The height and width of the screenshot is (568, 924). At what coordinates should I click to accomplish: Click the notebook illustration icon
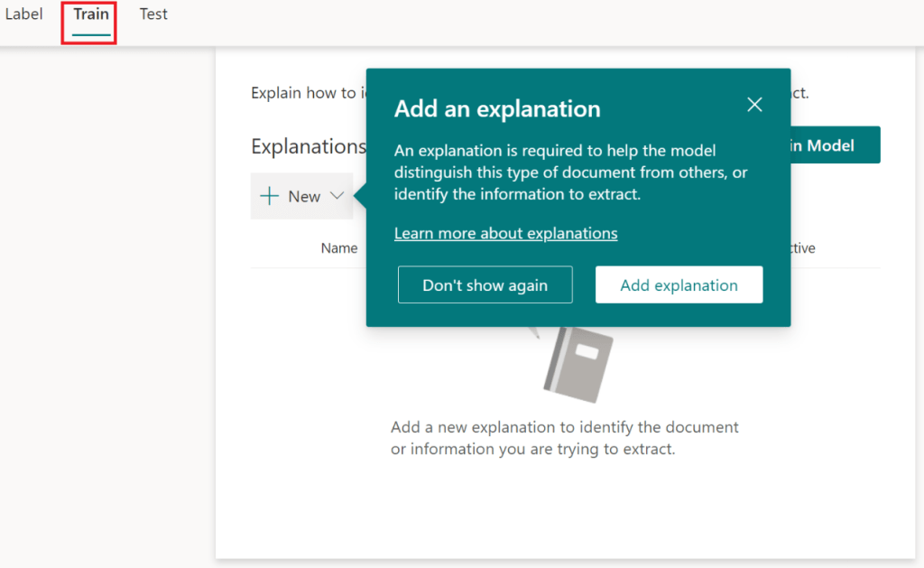click(x=579, y=363)
